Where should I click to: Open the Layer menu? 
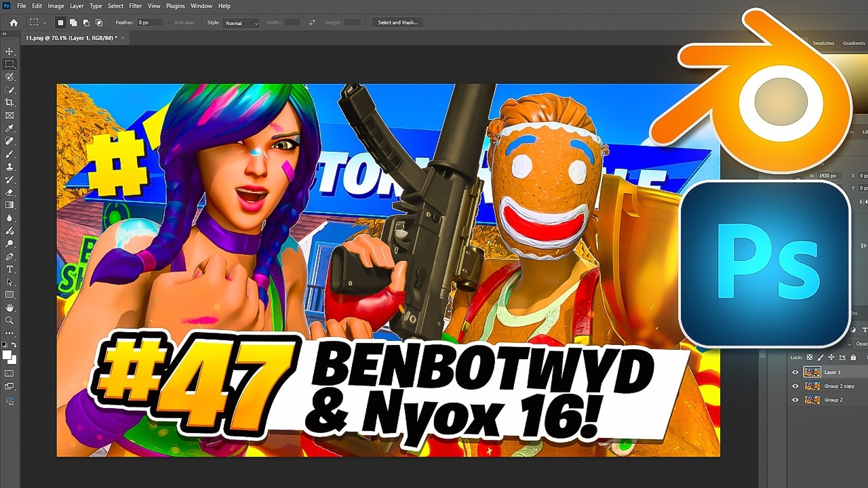point(77,5)
